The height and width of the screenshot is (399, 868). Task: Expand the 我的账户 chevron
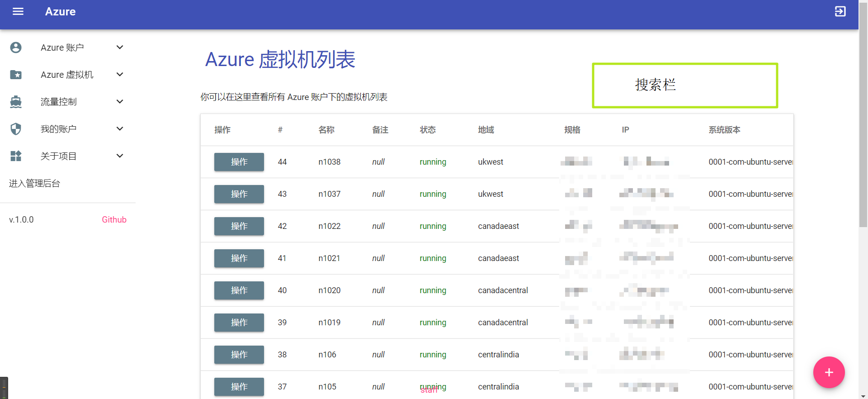click(x=120, y=129)
